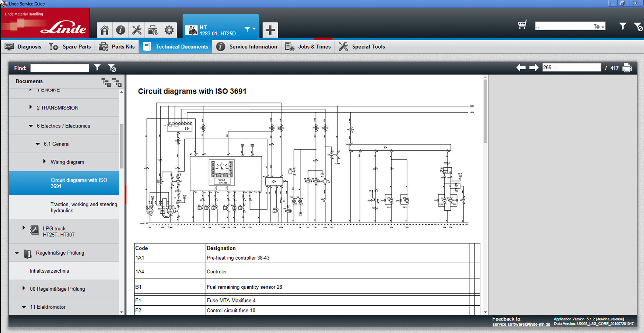Viewport: 644px width, 333px height.
Task: Expand the 2 TRANSMISSION tree node
Action: point(31,107)
